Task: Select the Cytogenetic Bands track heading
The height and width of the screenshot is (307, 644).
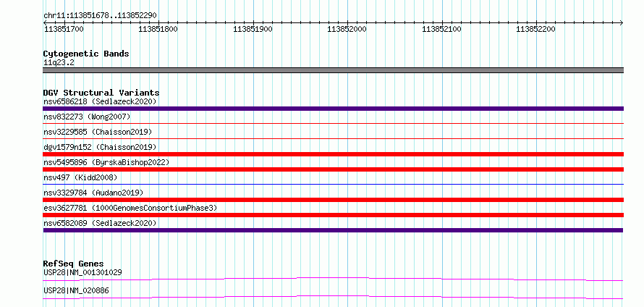Action: pyautogui.click(x=86, y=54)
